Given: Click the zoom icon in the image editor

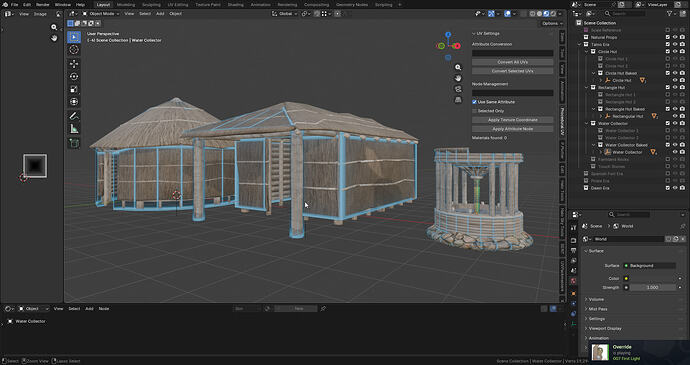Looking at the screenshot, I should [54, 27].
